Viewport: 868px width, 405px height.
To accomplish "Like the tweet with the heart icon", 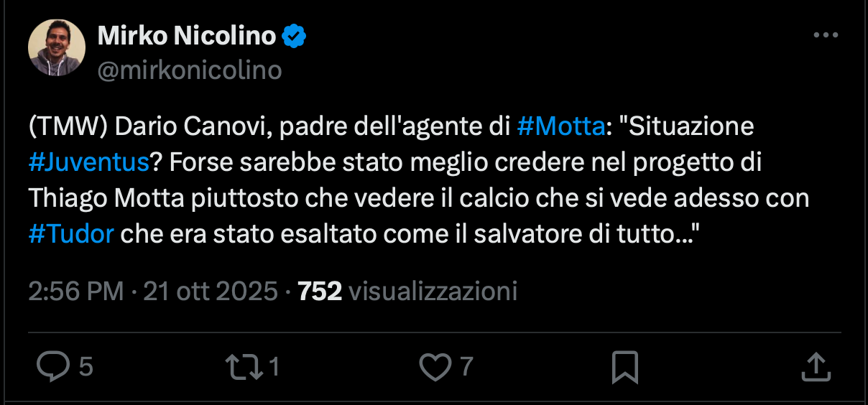I will click(x=434, y=368).
